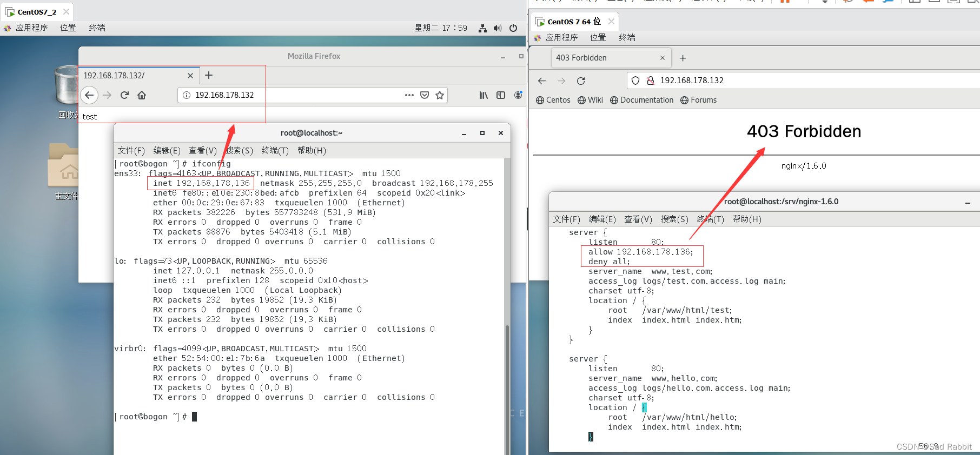Image resolution: width=980 pixels, height=455 pixels.
Task: Open 终端 menu in left VM top bar
Action: coord(97,28)
